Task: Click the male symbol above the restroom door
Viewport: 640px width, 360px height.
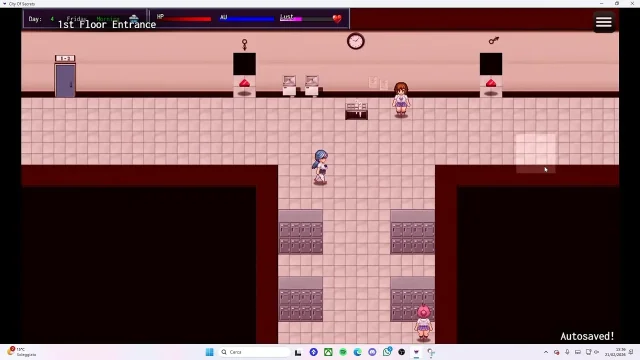Action: pos(494,40)
